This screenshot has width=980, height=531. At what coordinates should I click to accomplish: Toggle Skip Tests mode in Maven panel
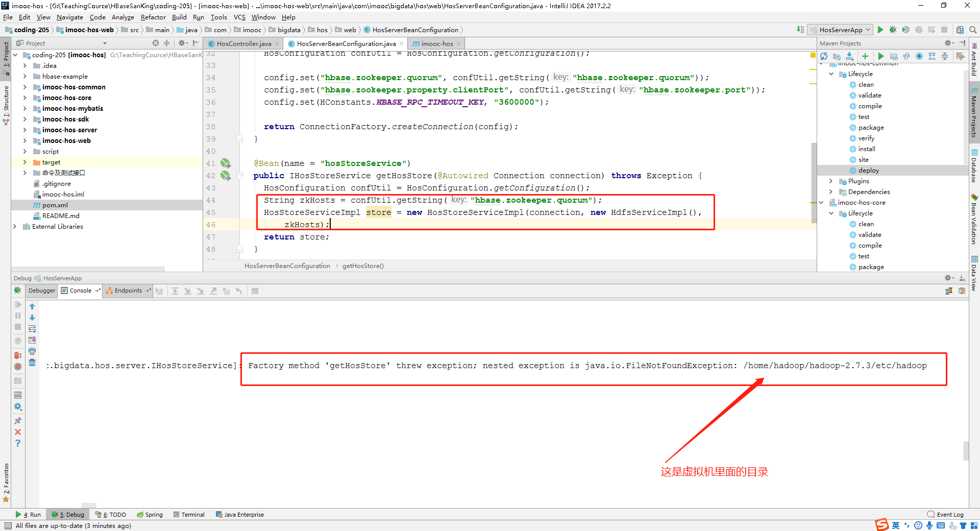click(919, 56)
